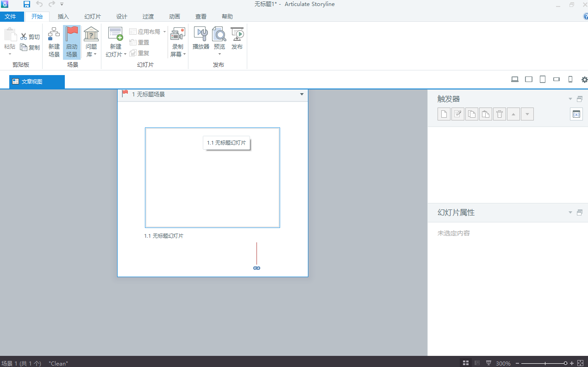Zoom in with the plus button
This screenshot has height=367, width=588.
(572, 363)
